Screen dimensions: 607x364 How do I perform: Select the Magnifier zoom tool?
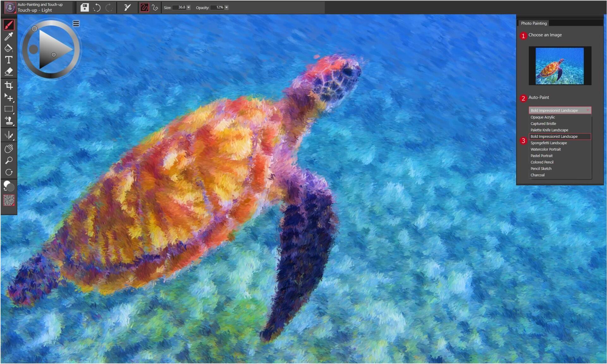9,161
